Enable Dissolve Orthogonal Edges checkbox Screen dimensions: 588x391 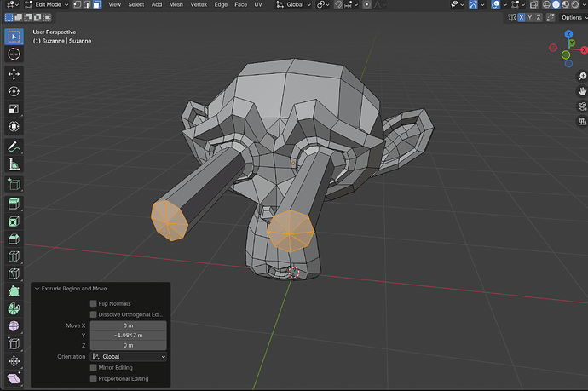click(x=94, y=314)
